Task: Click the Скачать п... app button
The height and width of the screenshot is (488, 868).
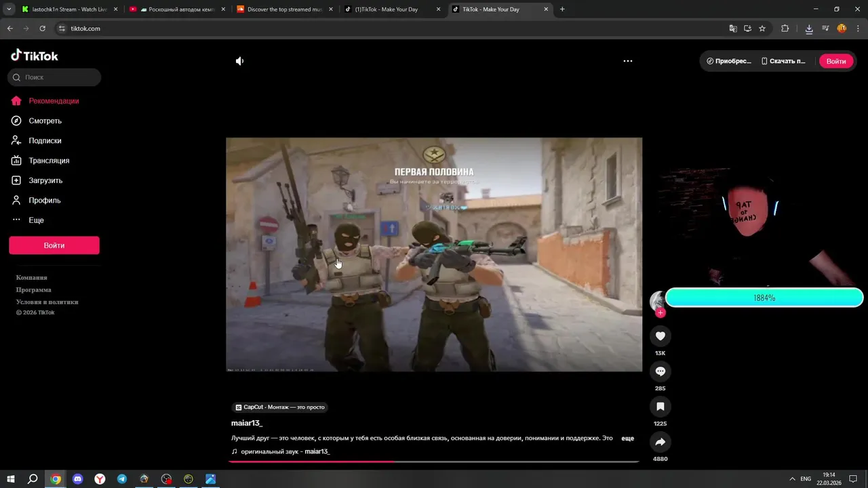Action: tap(783, 61)
